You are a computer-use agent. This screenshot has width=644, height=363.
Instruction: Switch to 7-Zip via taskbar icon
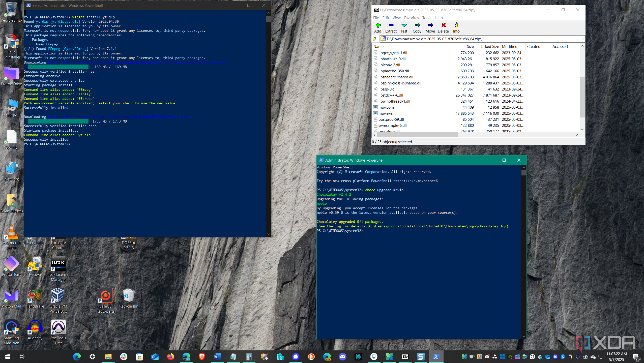[x=405, y=357]
